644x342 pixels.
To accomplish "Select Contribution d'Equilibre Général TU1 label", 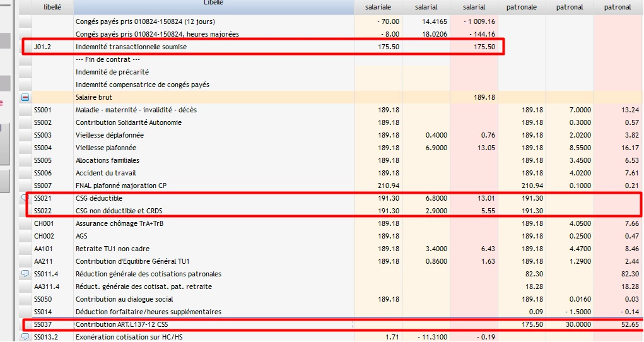I will click(132, 261).
